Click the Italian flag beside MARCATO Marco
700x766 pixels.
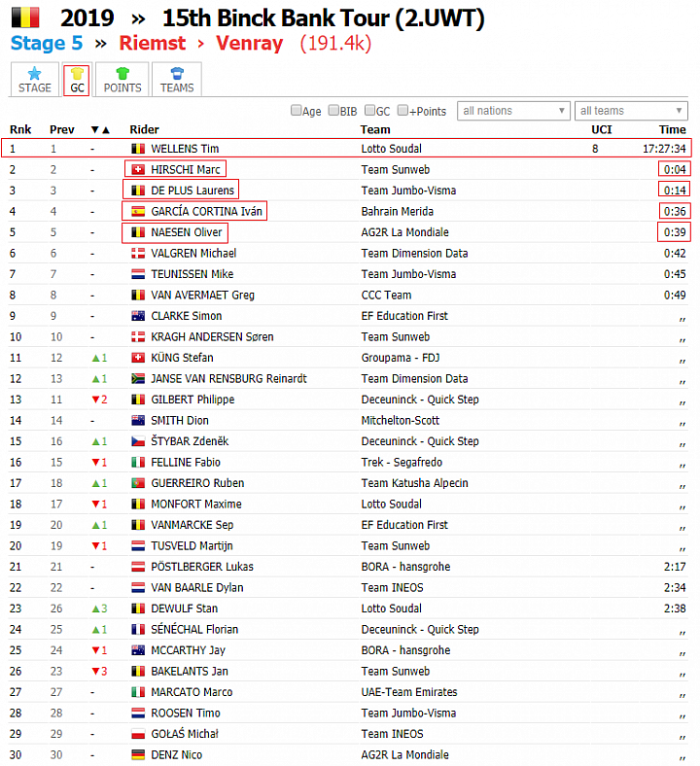pyautogui.click(x=138, y=692)
